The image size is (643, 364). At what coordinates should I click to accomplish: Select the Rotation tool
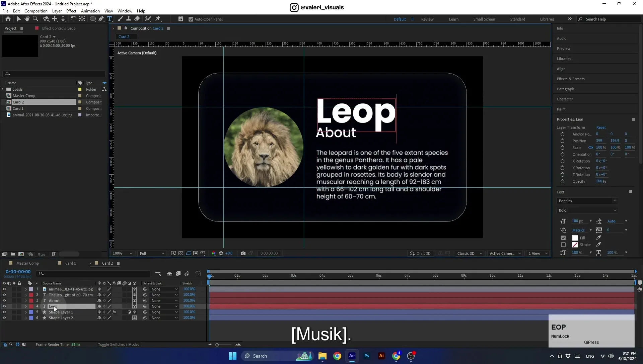pos(73,19)
